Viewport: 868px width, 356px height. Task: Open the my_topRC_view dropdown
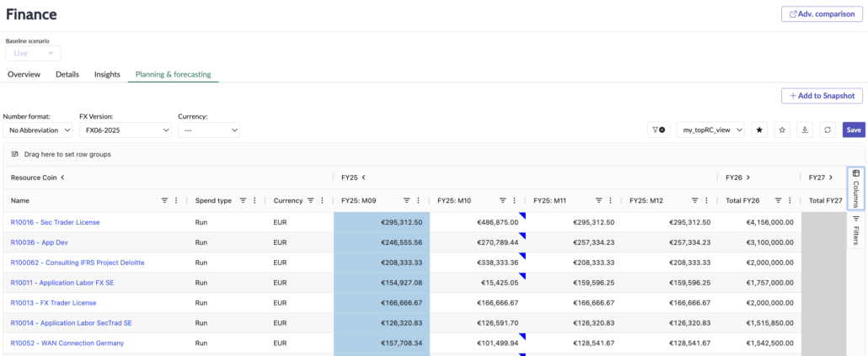click(710, 130)
